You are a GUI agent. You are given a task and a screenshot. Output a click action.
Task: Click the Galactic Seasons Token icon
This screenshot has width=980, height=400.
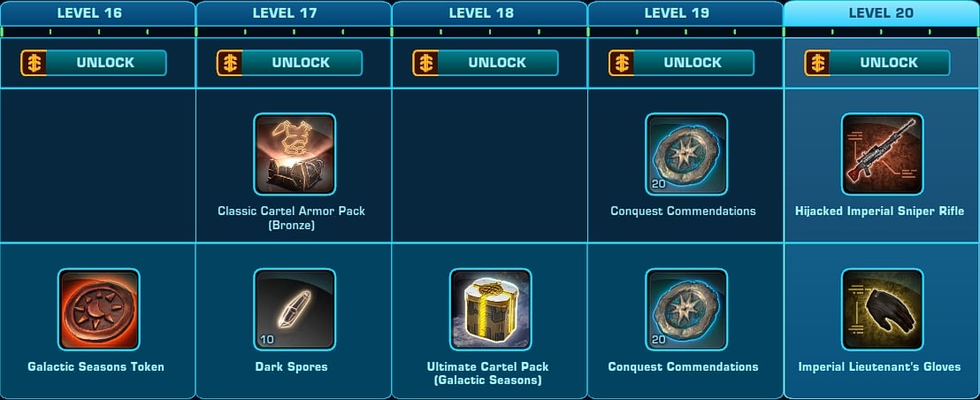[99, 310]
